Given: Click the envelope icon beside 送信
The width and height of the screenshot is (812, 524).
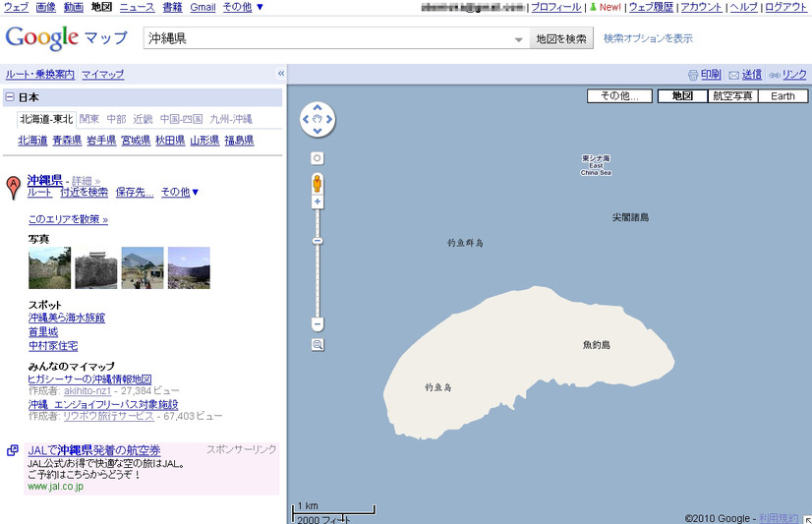Looking at the screenshot, I should (733, 76).
